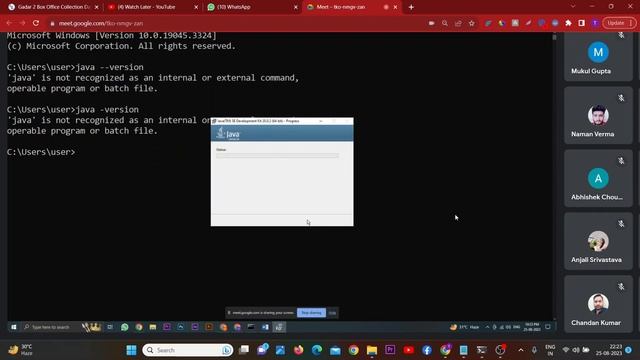Click the muted mic icon on Abhishek's tile
The image size is (640, 360).
point(621,161)
